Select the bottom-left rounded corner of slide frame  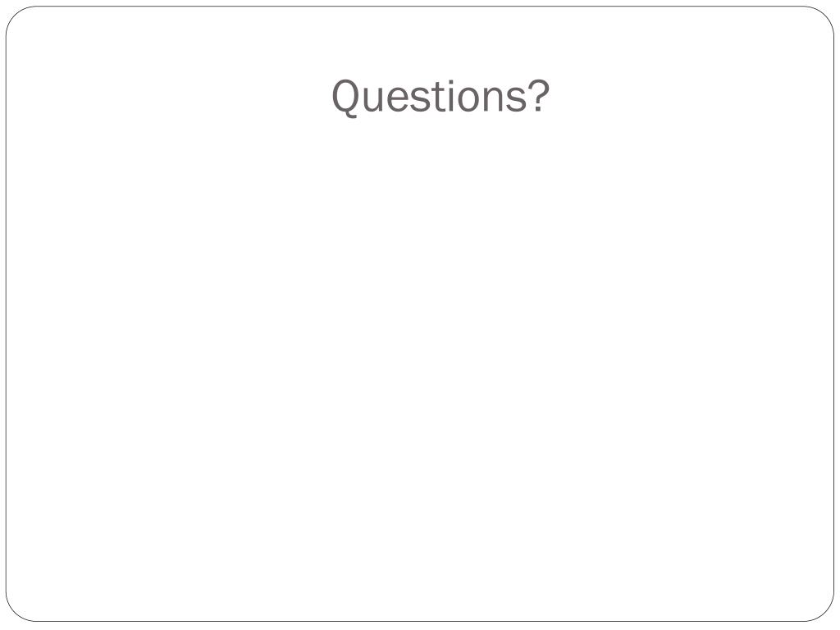click(17, 610)
